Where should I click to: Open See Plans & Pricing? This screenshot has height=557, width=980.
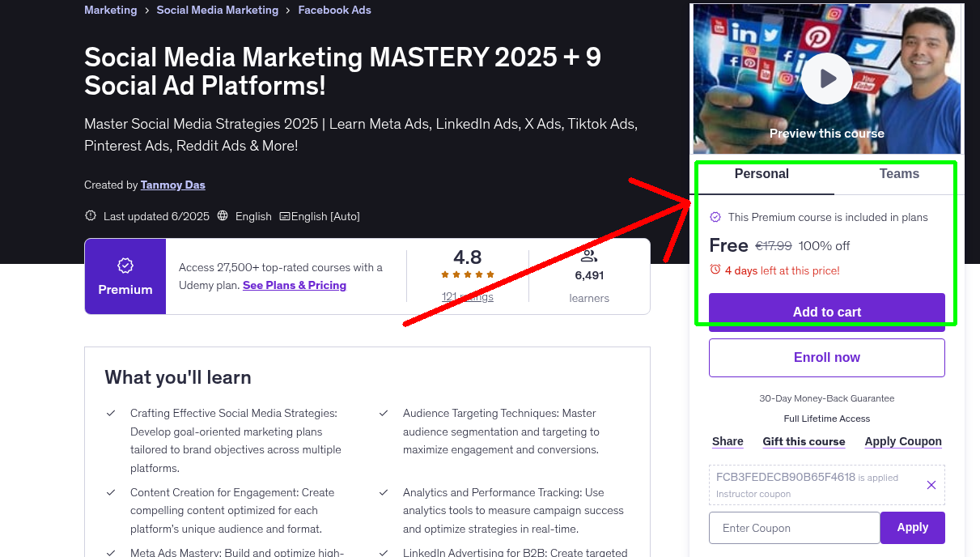point(295,285)
